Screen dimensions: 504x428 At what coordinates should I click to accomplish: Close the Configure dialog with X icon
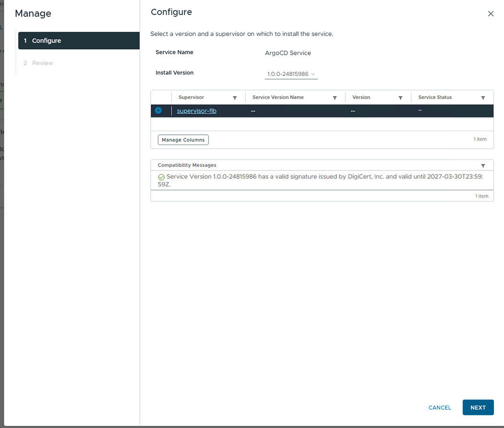[x=491, y=13]
